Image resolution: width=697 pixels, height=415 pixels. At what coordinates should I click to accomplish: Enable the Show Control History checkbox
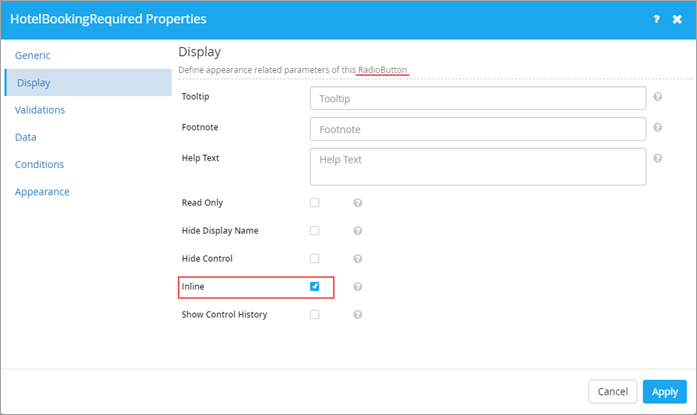(314, 315)
